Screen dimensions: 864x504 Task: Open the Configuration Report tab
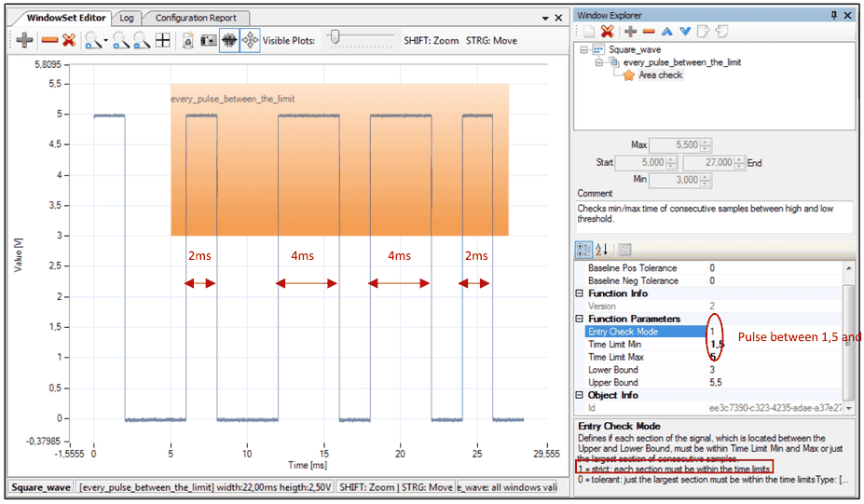coord(196,18)
